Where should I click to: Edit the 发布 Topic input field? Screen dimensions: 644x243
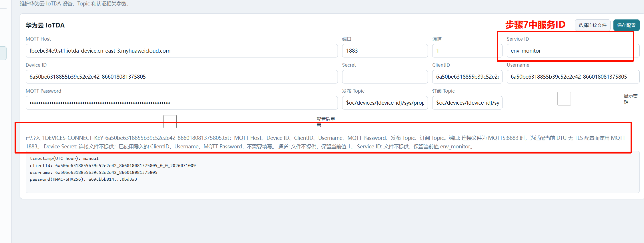click(385, 103)
